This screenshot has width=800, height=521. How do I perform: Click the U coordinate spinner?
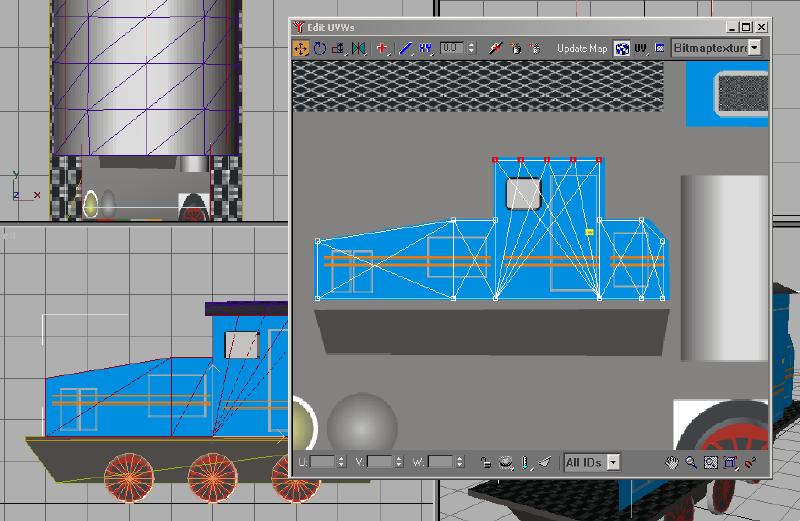[341, 462]
